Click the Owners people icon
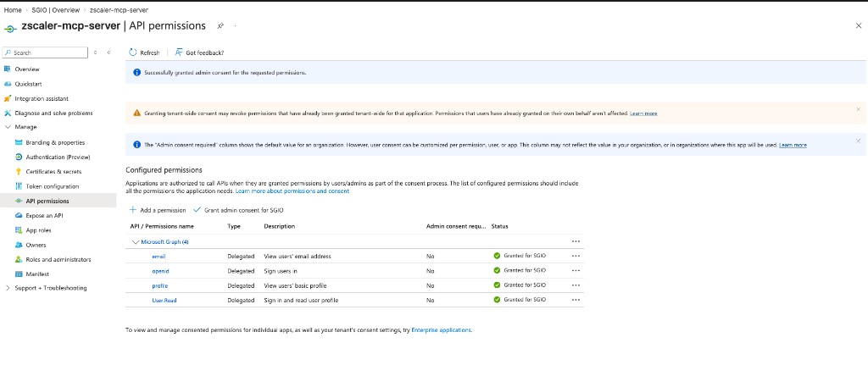868x365 pixels. point(19,245)
